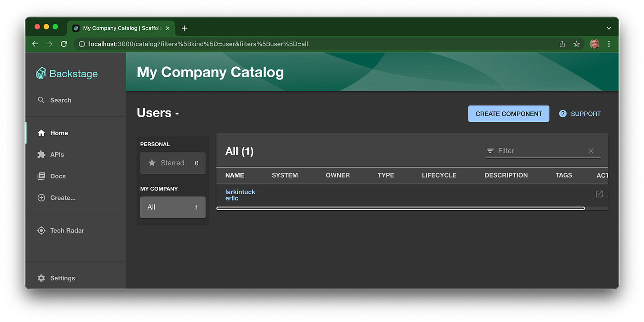Open Tech Radar page
Image resolution: width=644 pixels, height=322 pixels.
tap(75, 230)
